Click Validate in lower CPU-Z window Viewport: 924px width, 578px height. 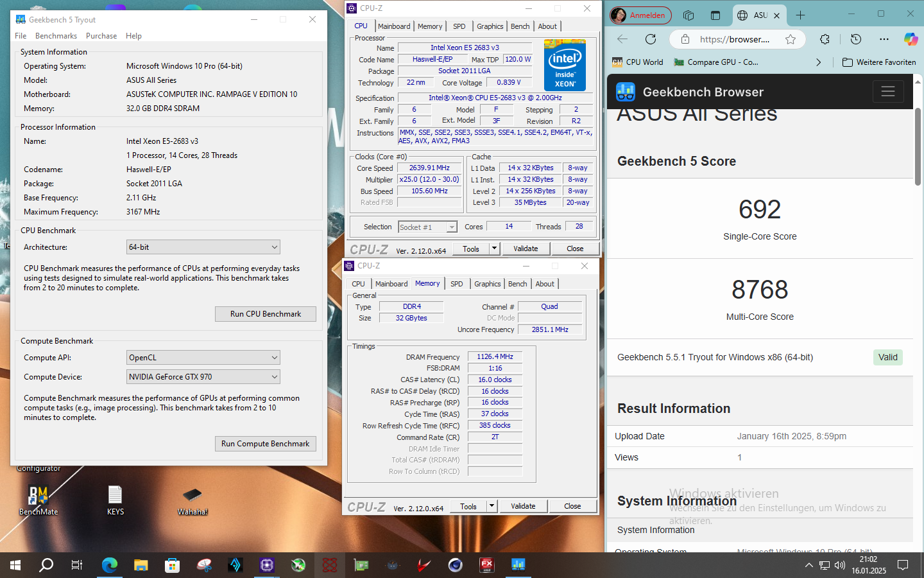click(523, 507)
